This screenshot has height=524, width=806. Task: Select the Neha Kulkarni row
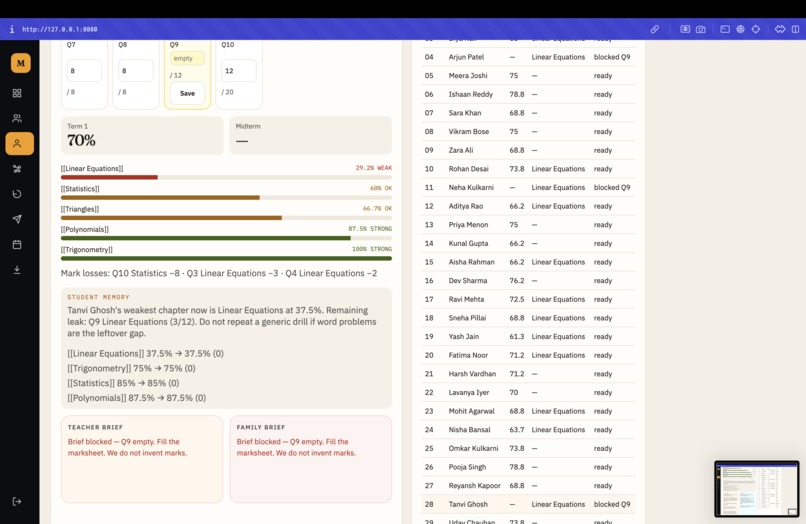pyautogui.click(x=528, y=187)
